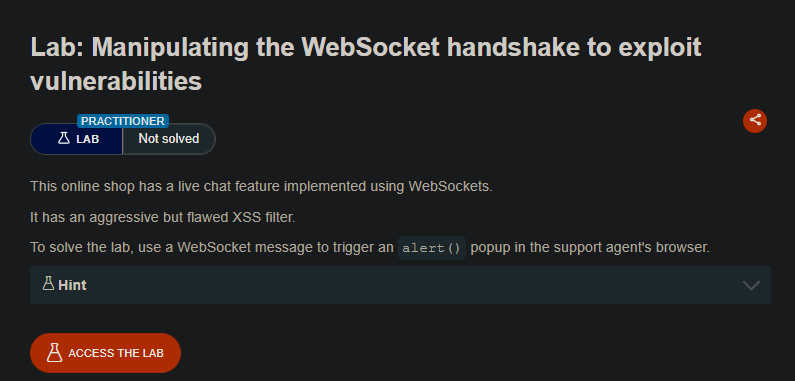Click the lab title heading's first line

[366, 48]
